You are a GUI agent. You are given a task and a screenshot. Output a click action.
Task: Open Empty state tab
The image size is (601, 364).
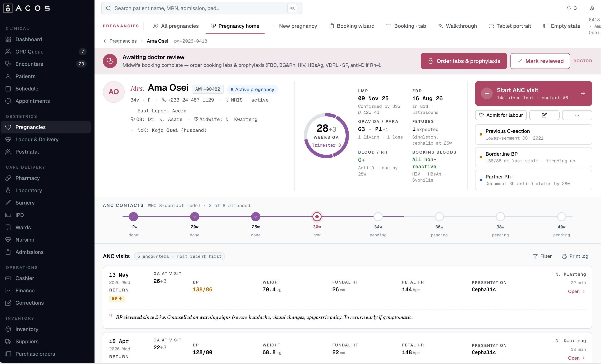click(x=562, y=26)
